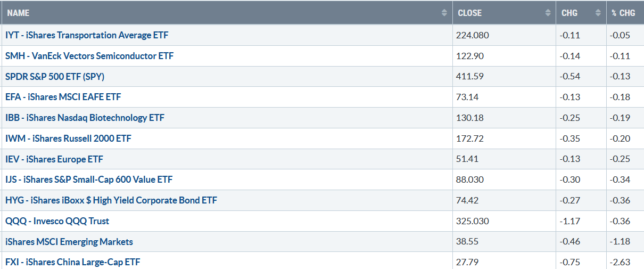Click the 411.59 close value for SPY

pyautogui.click(x=468, y=77)
